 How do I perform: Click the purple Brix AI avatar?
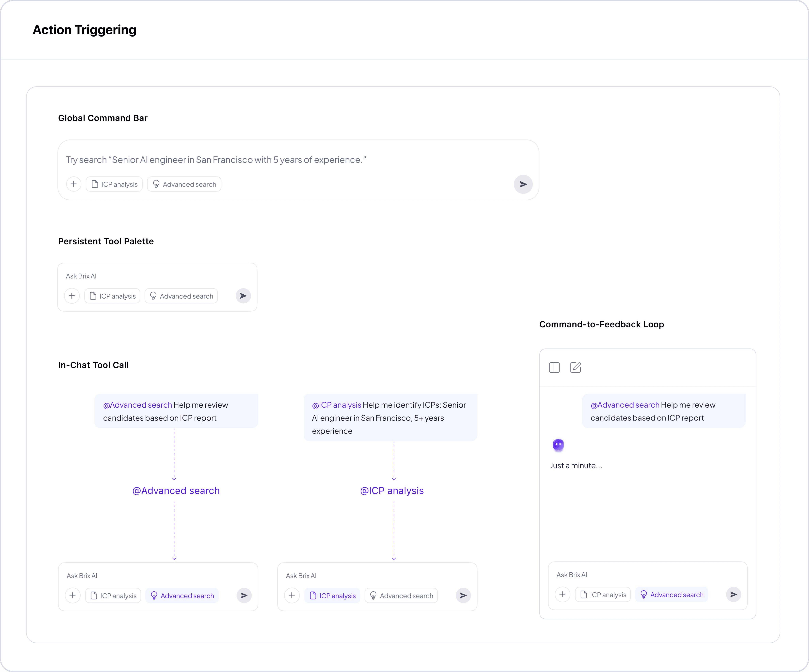(558, 445)
